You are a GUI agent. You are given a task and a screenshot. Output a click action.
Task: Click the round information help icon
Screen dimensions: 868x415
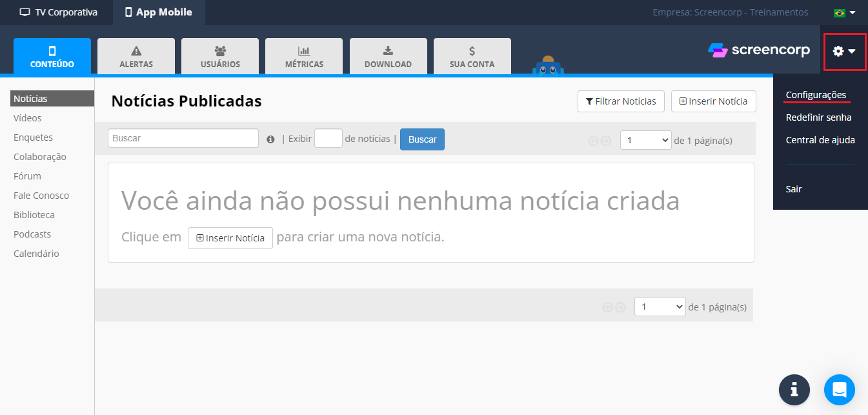click(794, 390)
